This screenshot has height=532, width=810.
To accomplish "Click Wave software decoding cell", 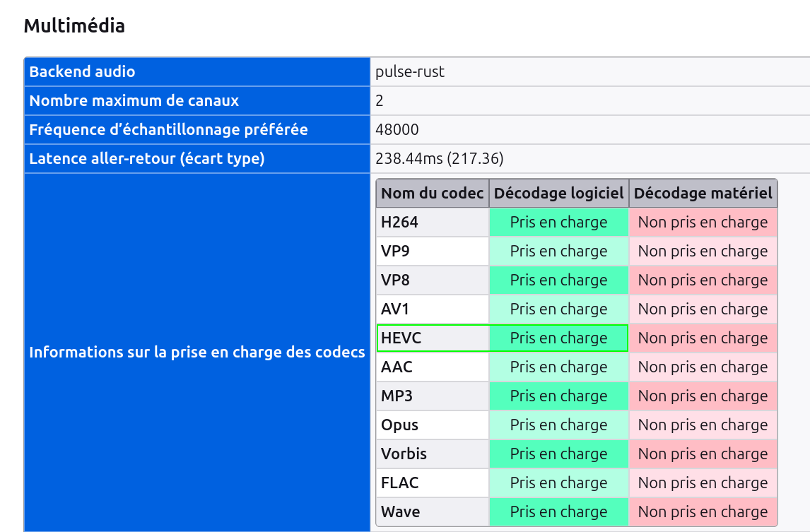I will tap(559, 512).
